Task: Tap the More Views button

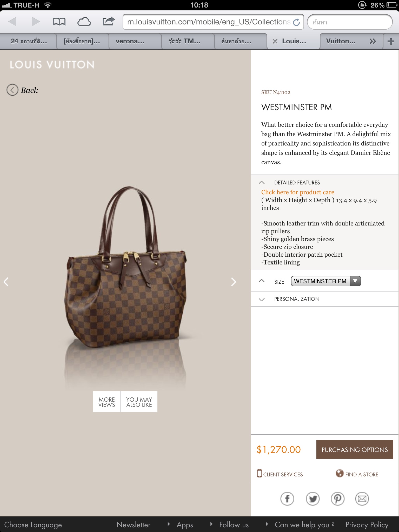Action: click(107, 402)
